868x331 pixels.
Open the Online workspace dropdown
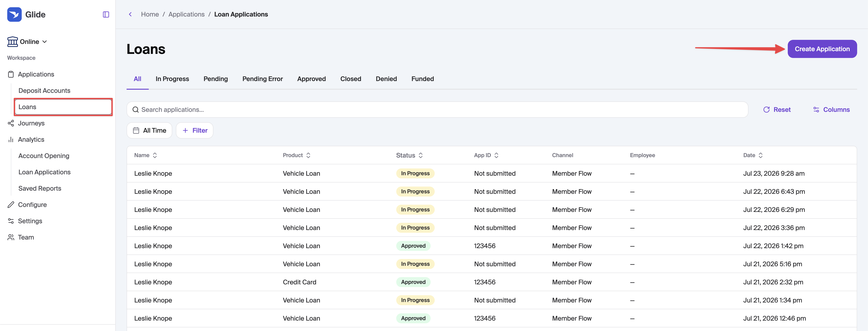(x=27, y=41)
